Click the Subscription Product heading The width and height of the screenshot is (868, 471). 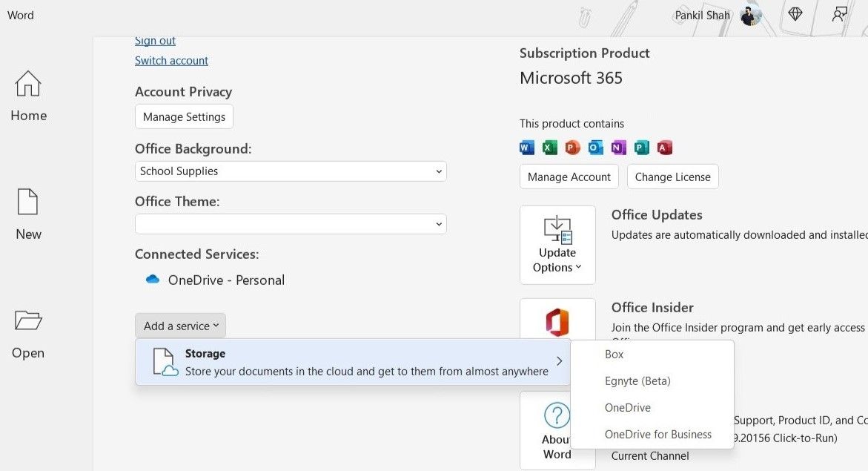(585, 53)
